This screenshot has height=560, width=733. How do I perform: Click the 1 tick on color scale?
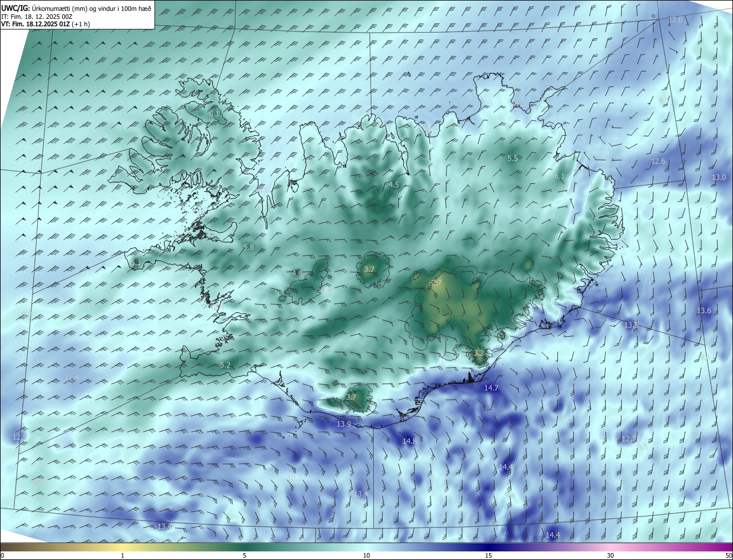123,556
